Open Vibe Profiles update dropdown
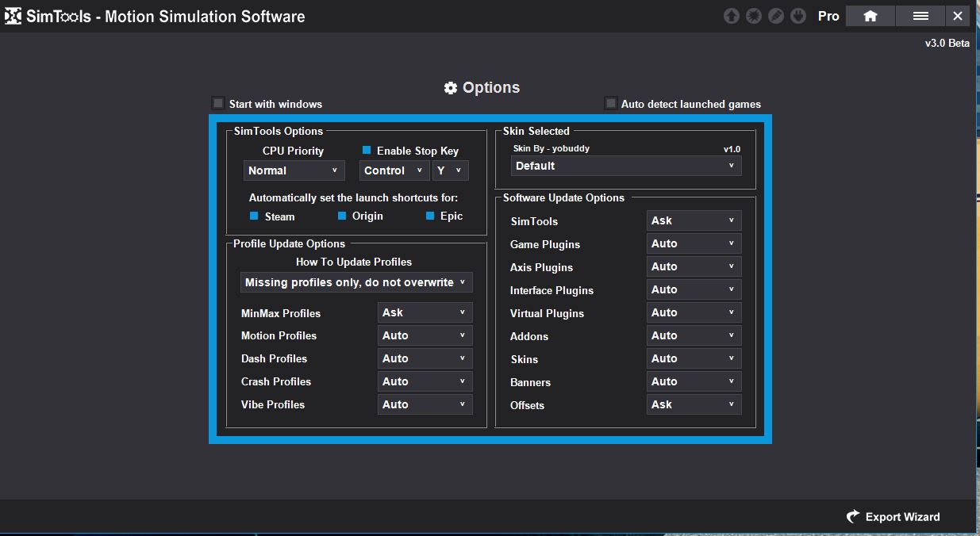The width and height of the screenshot is (980, 536). pos(425,404)
